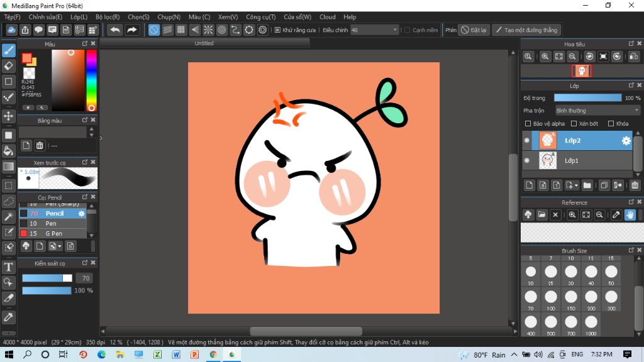The image size is (644, 362).
Task: Select the Eraser tool
Action: tap(9, 65)
